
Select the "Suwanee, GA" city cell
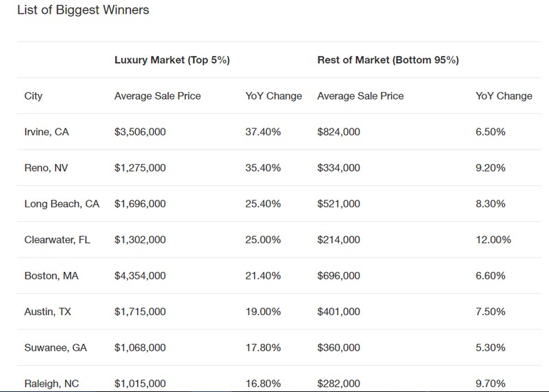coord(52,348)
